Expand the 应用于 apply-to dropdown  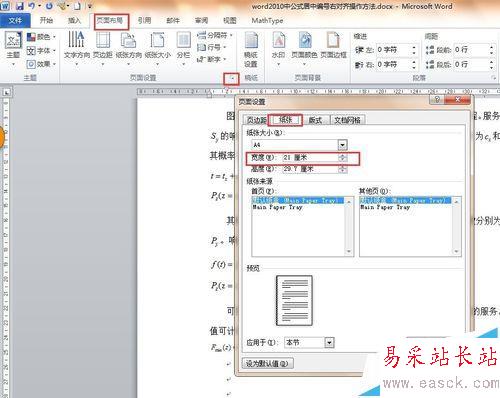point(329,342)
